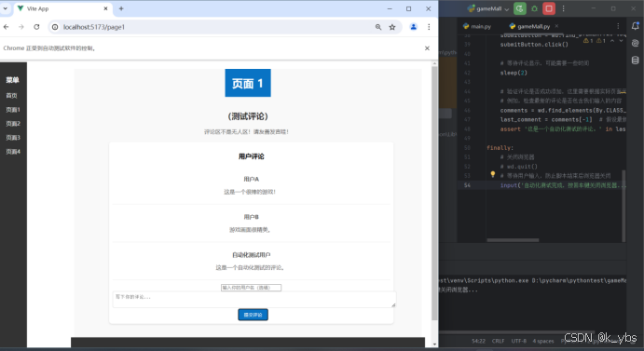Open PyCharm more actions three-dot menu

563,8
